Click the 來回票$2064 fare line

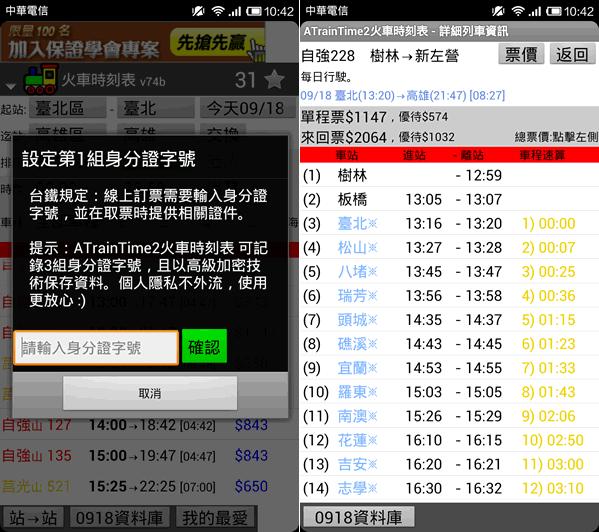(x=378, y=137)
